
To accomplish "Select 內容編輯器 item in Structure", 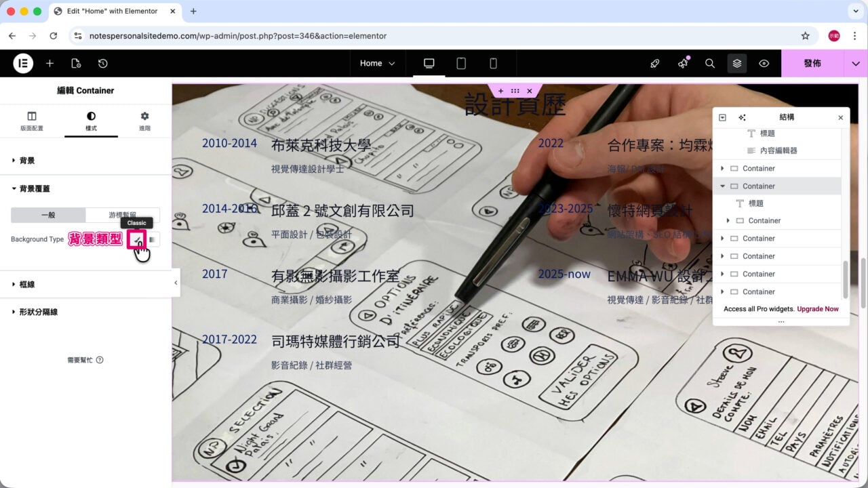I will coord(778,150).
